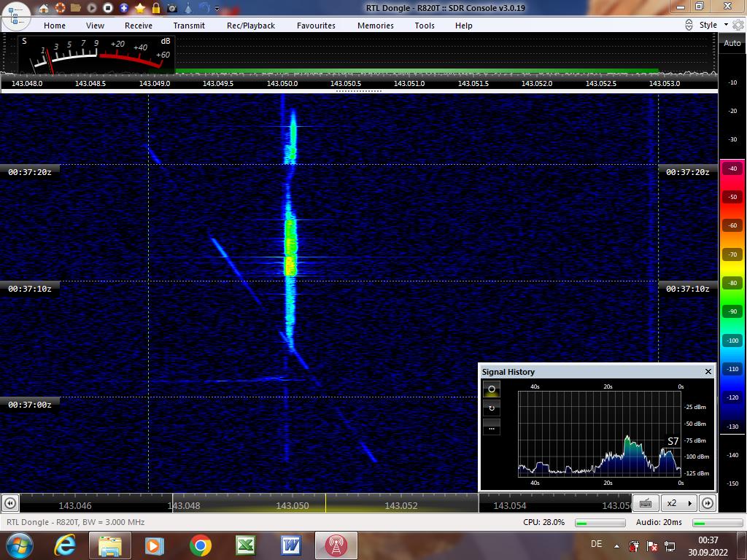Open Excel from the taskbar

coord(246,545)
